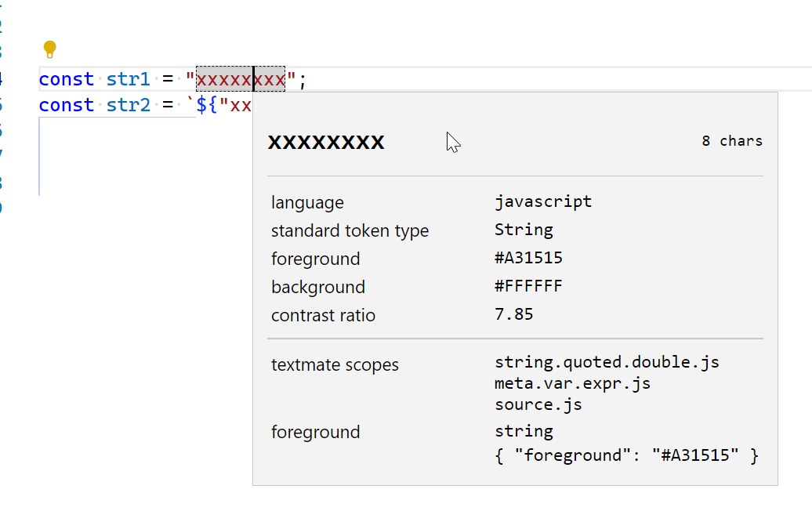Click the 'contrast ratio' label

[323, 315]
